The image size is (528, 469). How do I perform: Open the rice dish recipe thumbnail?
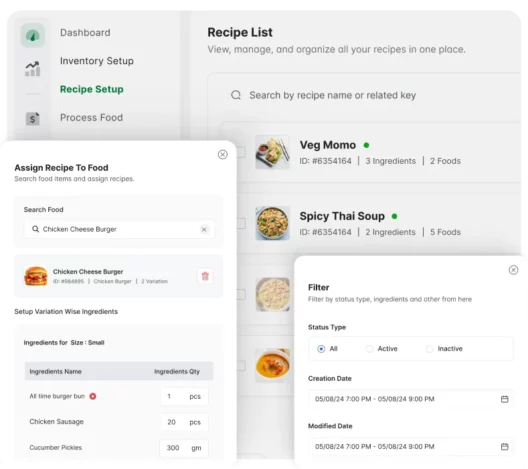pyautogui.click(x=272, y=294)
